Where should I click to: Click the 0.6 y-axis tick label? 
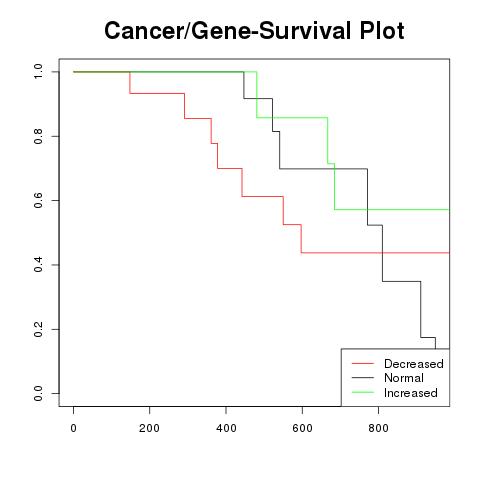(x=38, y=200)
